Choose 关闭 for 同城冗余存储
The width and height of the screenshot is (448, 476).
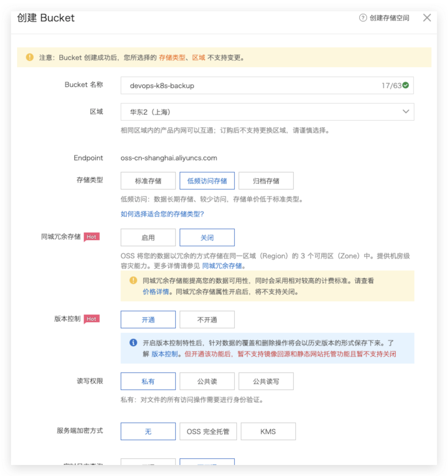[x=207, y=237]
